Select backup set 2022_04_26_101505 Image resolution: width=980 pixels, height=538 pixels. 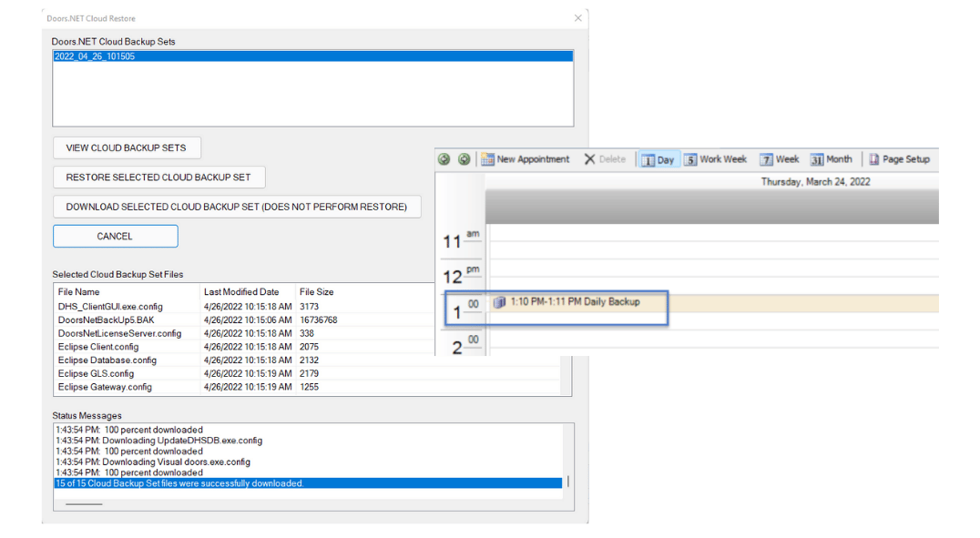pyautogui.click(x=95, y=56)
